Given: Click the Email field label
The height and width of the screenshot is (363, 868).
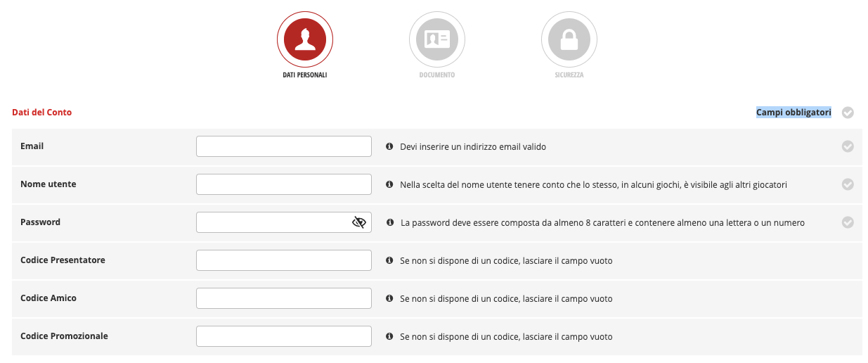Looking at the screenshot, I should click(32, 146).
